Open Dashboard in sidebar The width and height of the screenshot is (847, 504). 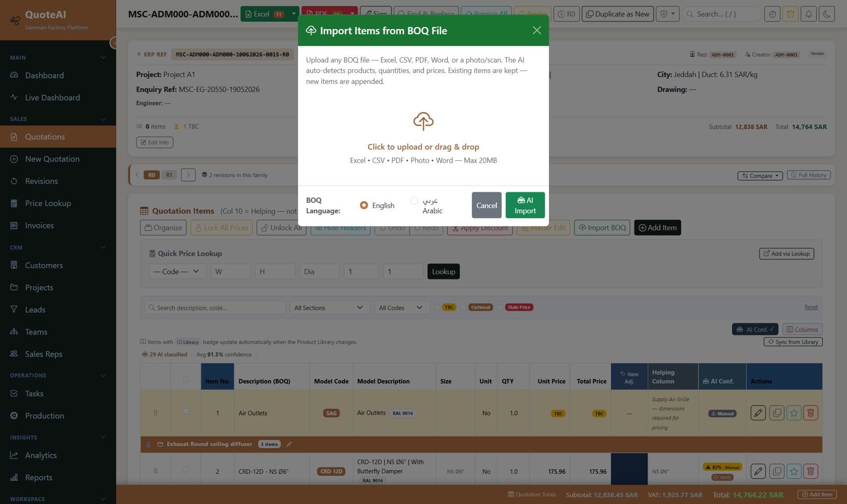(x=58, y=76)
